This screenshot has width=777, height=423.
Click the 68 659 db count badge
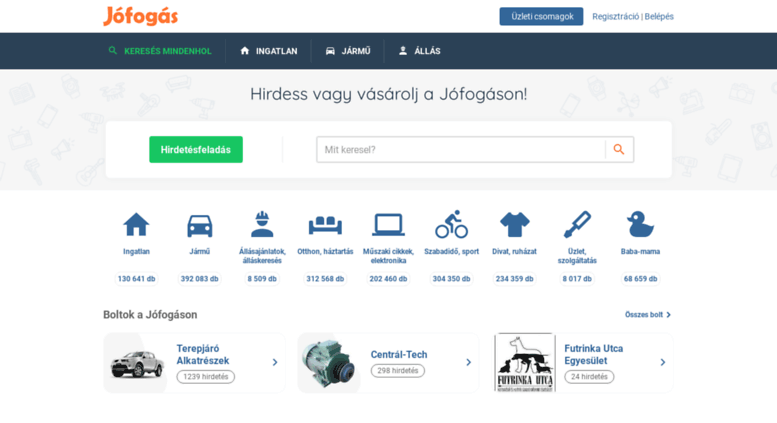coord(640,279)
